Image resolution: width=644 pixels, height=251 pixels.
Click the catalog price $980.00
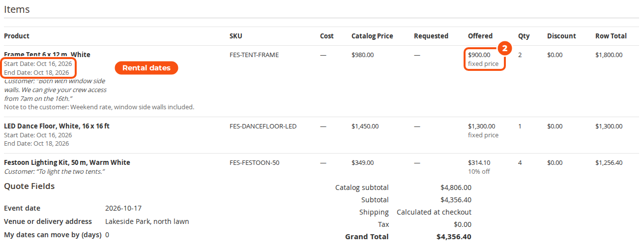pyautogui.click(x=362, y=55)
